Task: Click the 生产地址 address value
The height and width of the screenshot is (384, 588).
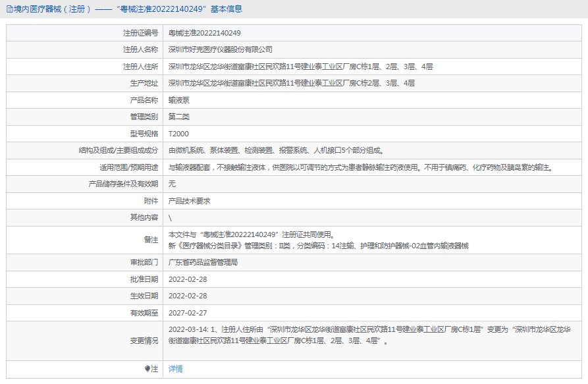Action: (291, 83)
